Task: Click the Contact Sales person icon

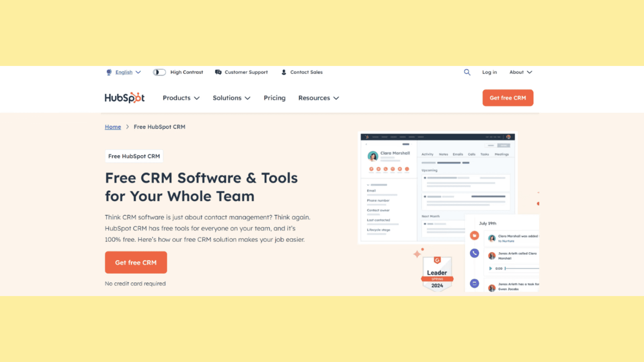Action: coord(284,72)
